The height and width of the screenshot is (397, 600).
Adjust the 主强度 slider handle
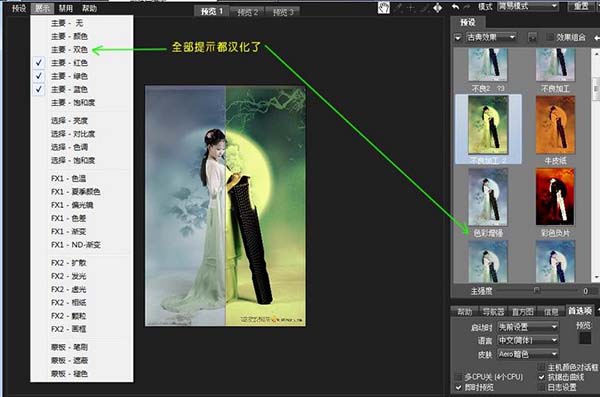(x=536, y=290)
